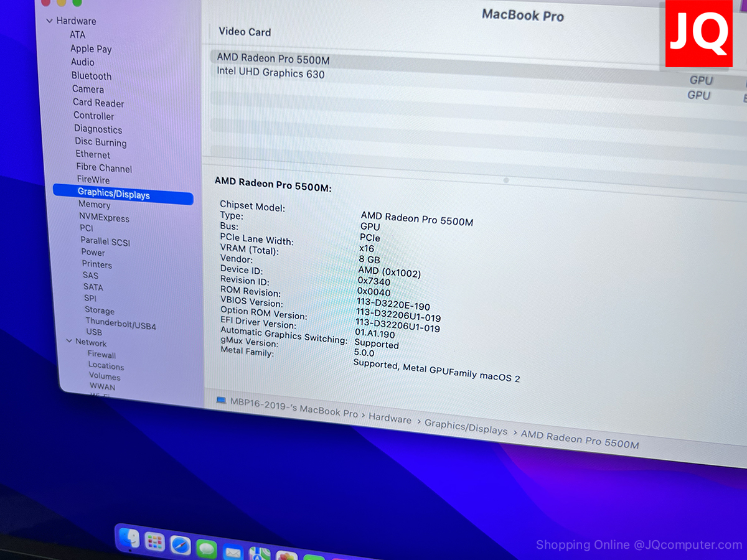Click the laptop icon in the path bar
The image size is (747, 560).
[221, 400]
